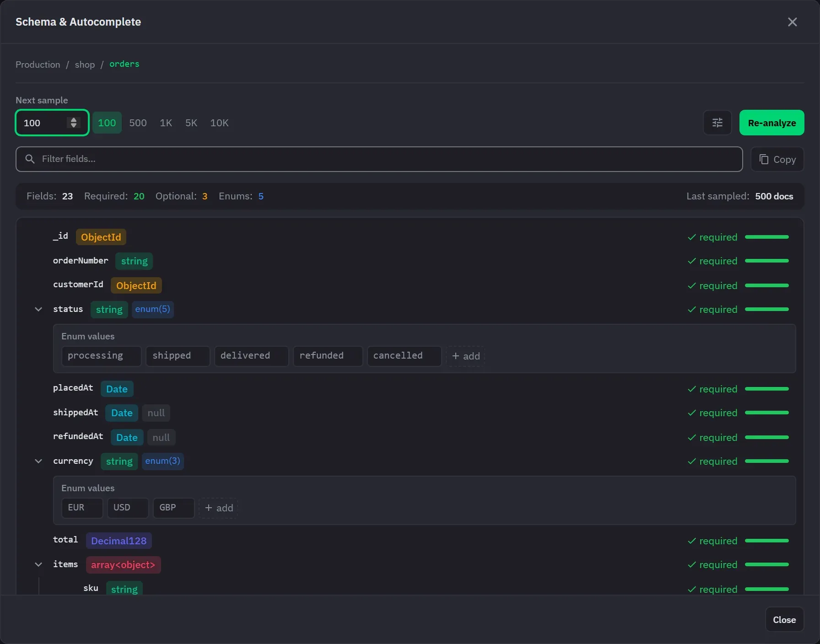Viewport: 820px width, 644px height.
Task: Click the Enums count 5 stat
Action: click(241, 196)
